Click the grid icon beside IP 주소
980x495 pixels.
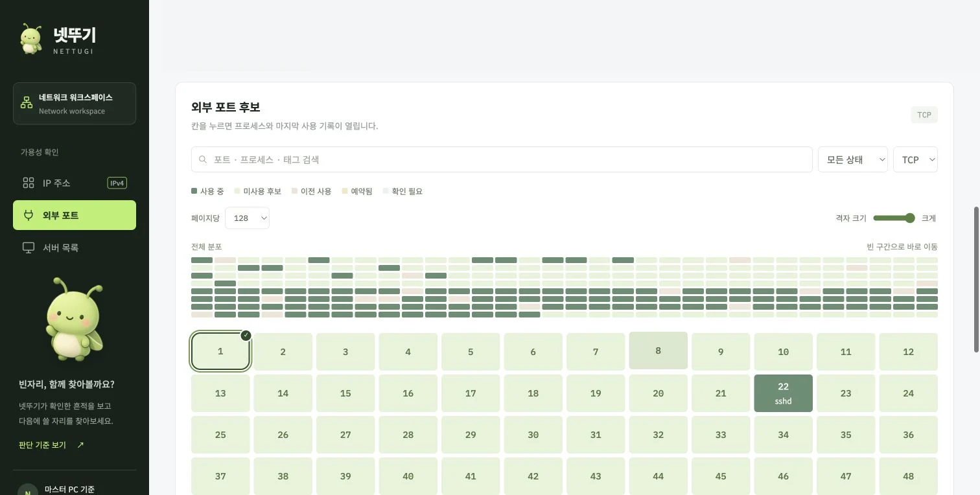pos(29,183)
